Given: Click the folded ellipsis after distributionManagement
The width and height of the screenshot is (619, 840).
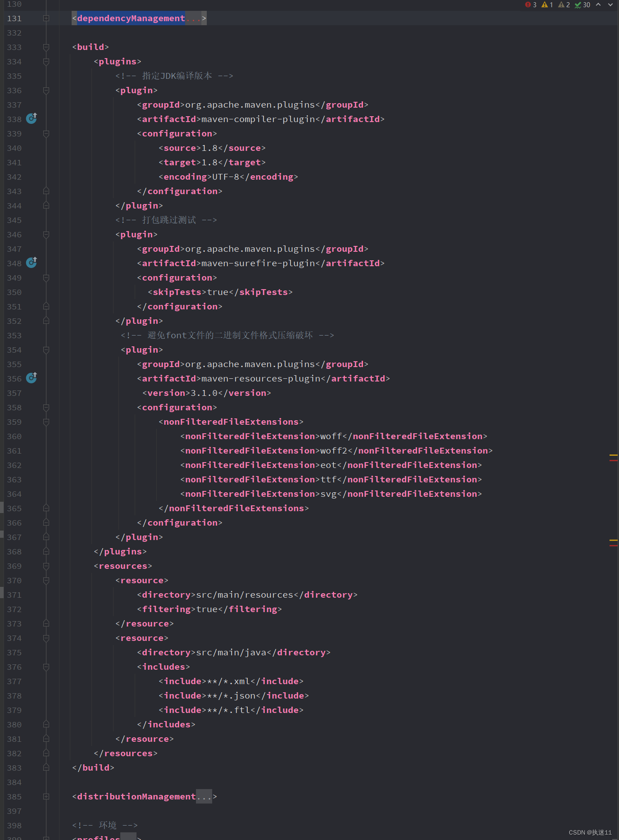Looking at the screenshot, I should pyautogui.click(x=204, y=797).
